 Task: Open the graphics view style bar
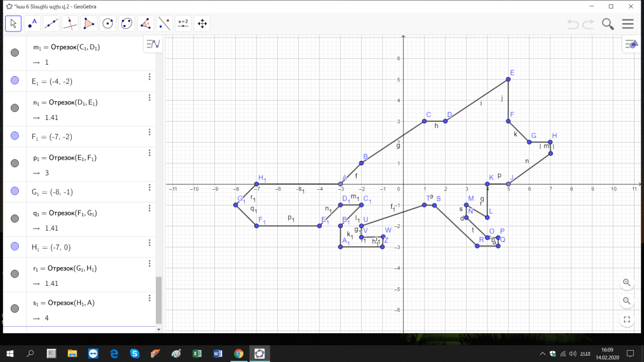pyautogui.click(x=630, y=44)
